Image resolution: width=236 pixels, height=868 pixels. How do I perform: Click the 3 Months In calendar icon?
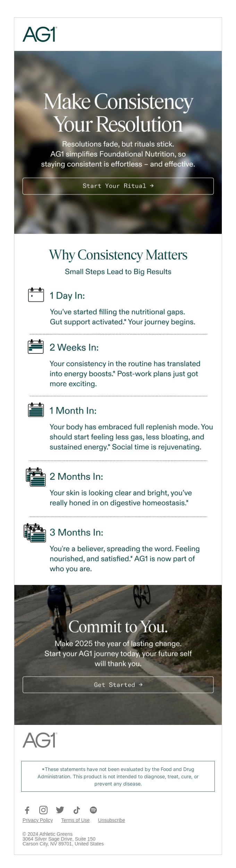(x=35, y=533)
